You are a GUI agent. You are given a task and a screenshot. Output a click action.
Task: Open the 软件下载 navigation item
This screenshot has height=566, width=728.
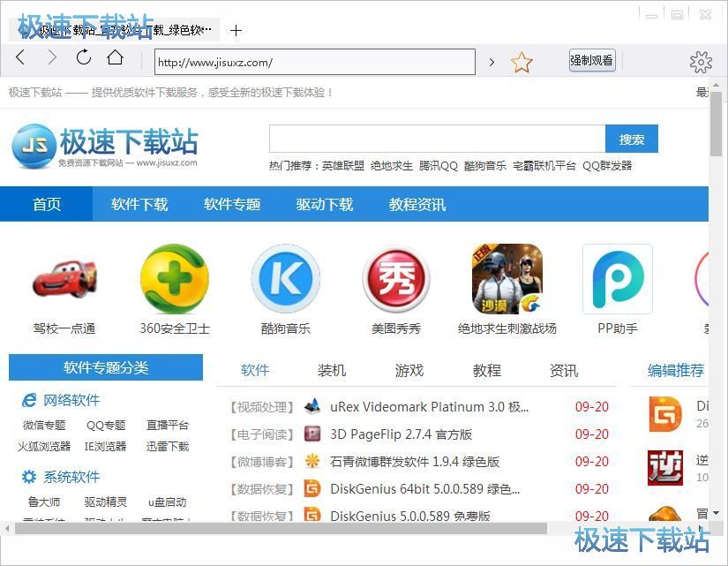[x=139, y=204]
